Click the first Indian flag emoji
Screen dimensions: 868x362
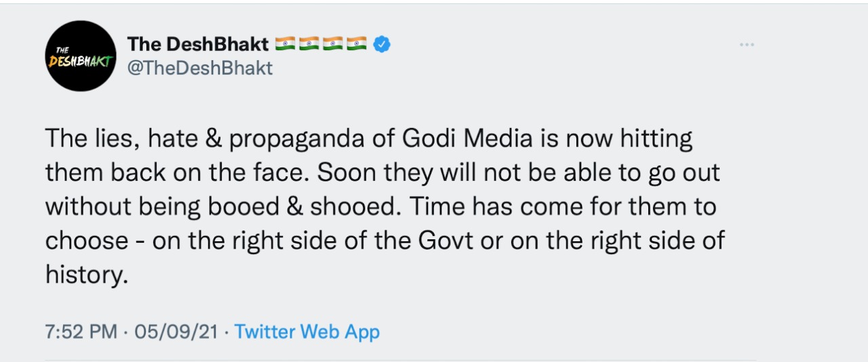[x=285, y=45]
